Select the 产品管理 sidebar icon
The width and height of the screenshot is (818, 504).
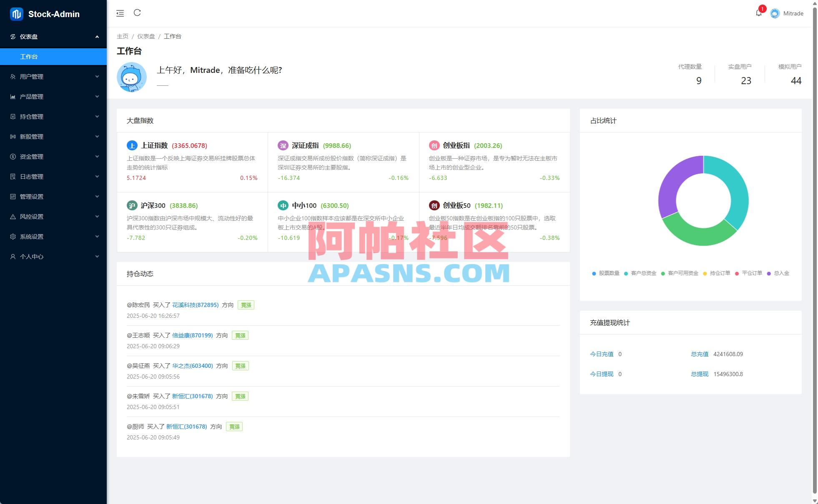pos(13,97)
